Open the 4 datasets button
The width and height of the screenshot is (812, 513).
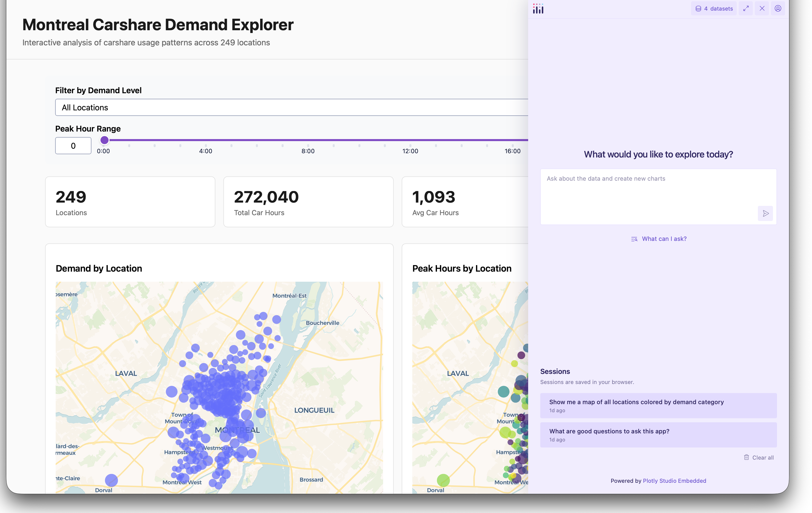tap(714, 8)
